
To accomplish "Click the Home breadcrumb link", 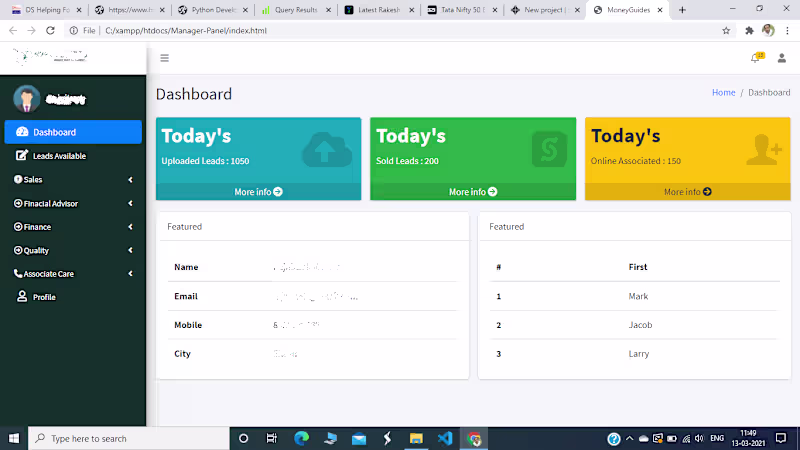I will pos(723,92).
